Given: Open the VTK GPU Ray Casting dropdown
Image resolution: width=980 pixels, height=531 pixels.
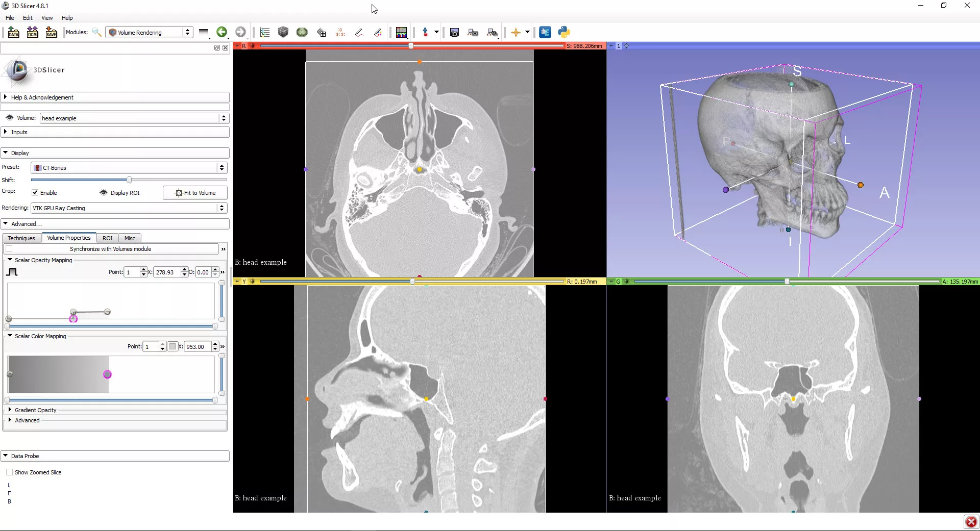Looking at the screenshot, I should pyautogui.click(x=129, y=208).
